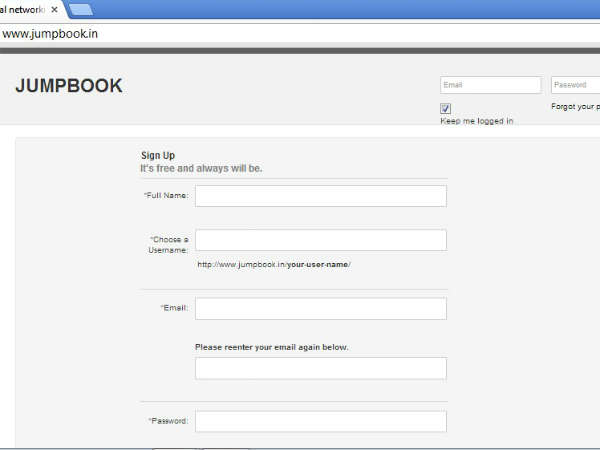Click the 'http://www.jumpbook.in/your-user-name/' text

coord(274,264)
